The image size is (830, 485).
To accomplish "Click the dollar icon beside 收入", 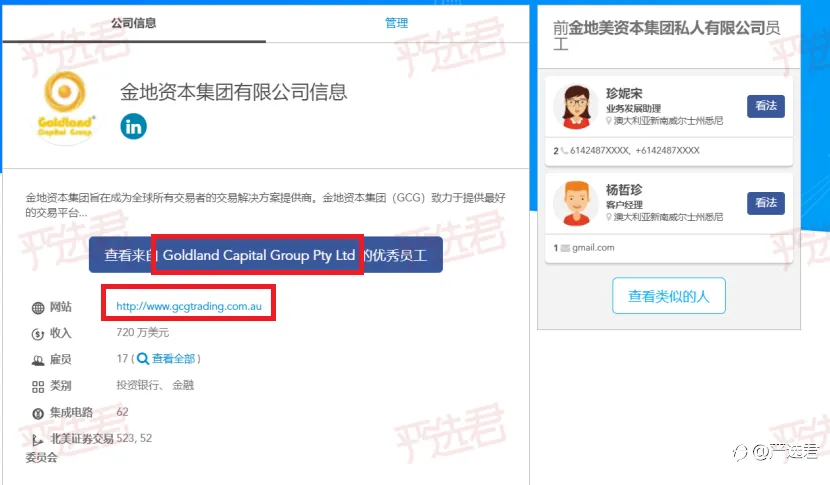I will coord(38,334).
